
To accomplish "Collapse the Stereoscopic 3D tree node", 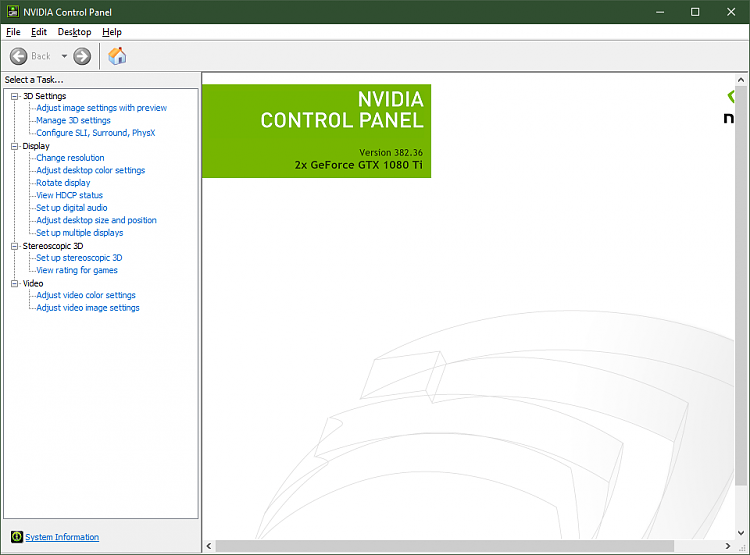I will (15, 246).
